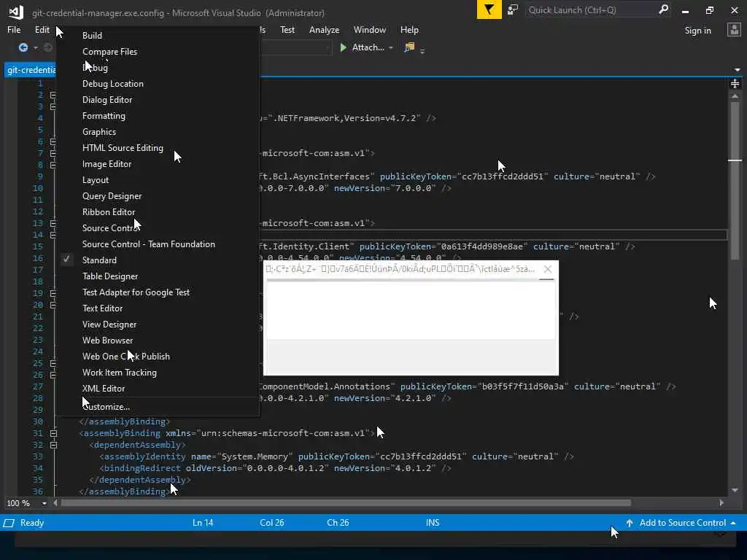Click the horizontal scrollbar thumb
Image resolution: width=747 pixels, height=560 pixels.
346,502
